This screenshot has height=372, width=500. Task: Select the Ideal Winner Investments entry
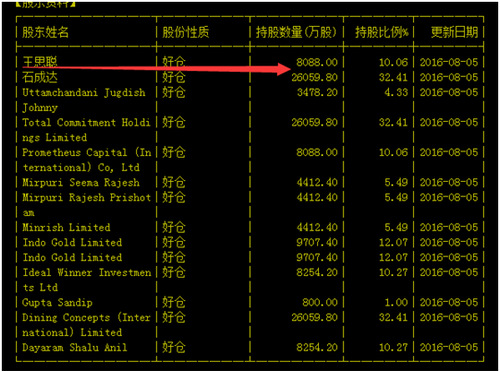87,280
